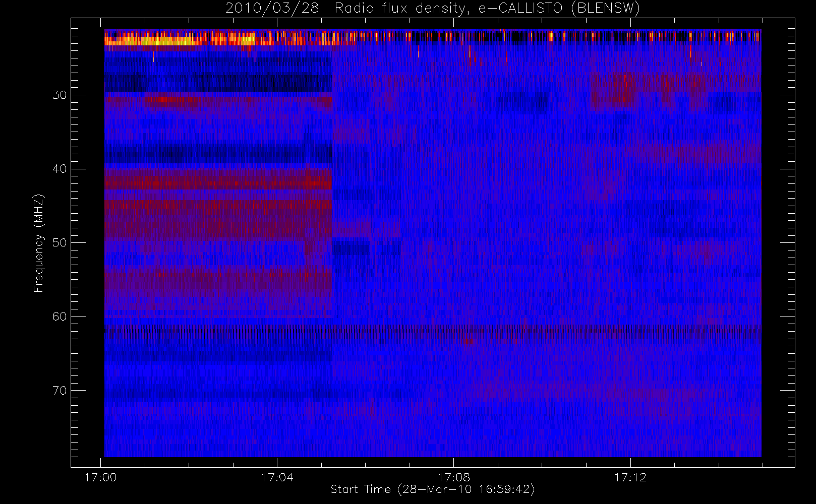Select the 17:00 time tick label
816x504 pixels.
point(101,477)
